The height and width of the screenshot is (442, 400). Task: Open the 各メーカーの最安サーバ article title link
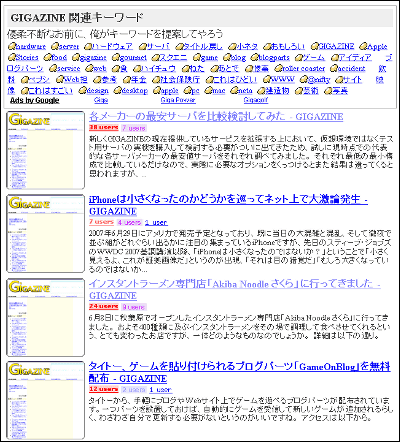[x=216, y=116]
